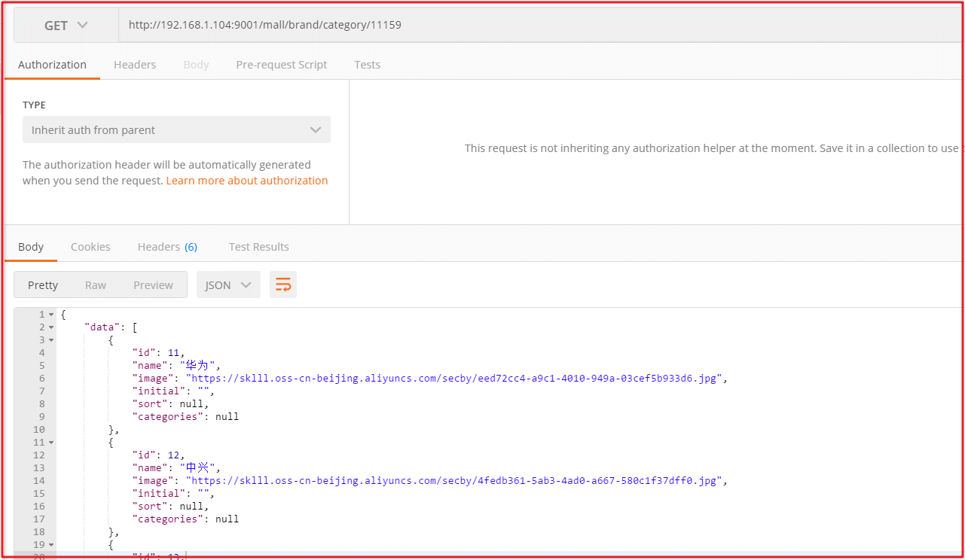Click Learn more about authorization link
965x560 pixels.
247,181
